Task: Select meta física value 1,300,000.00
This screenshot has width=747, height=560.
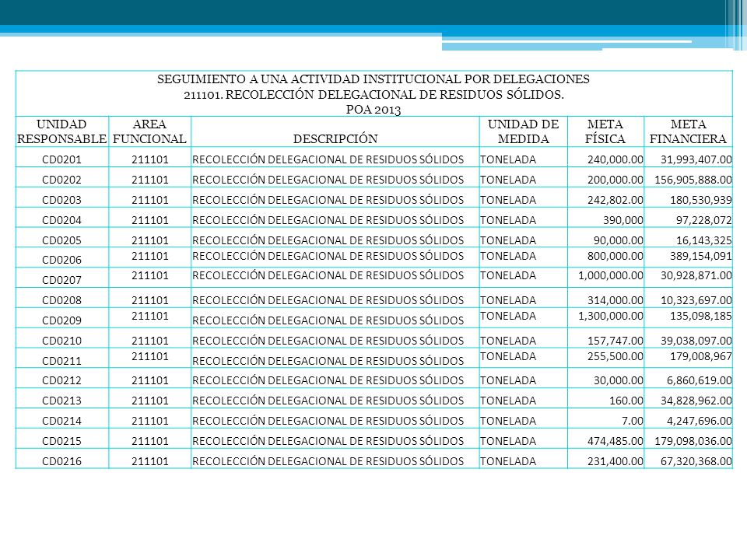Action: (x=611, y=317)
